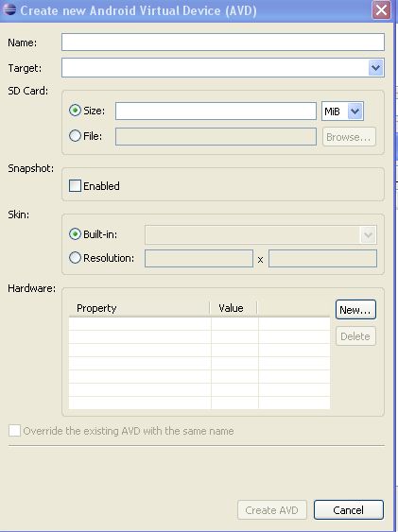Click the Cancel button
The height and width of the screenshot is (532, 398).
click(x=349, y=510)
